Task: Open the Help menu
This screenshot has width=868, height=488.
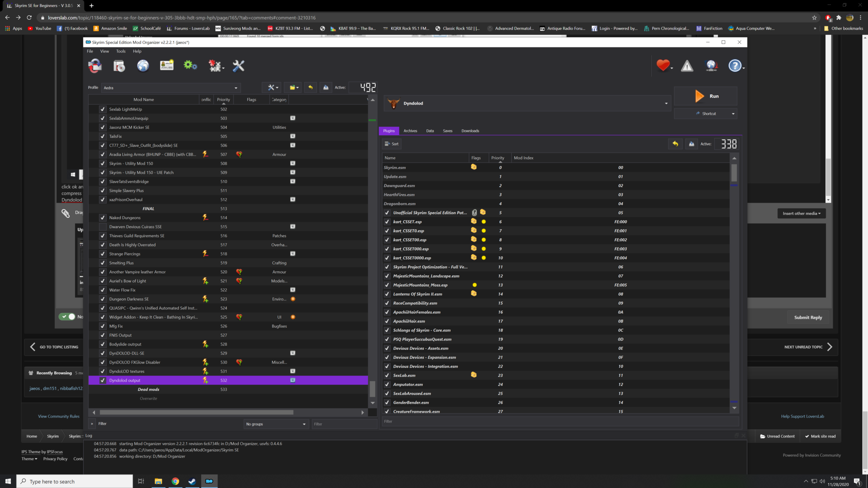Action: [137, 52]
